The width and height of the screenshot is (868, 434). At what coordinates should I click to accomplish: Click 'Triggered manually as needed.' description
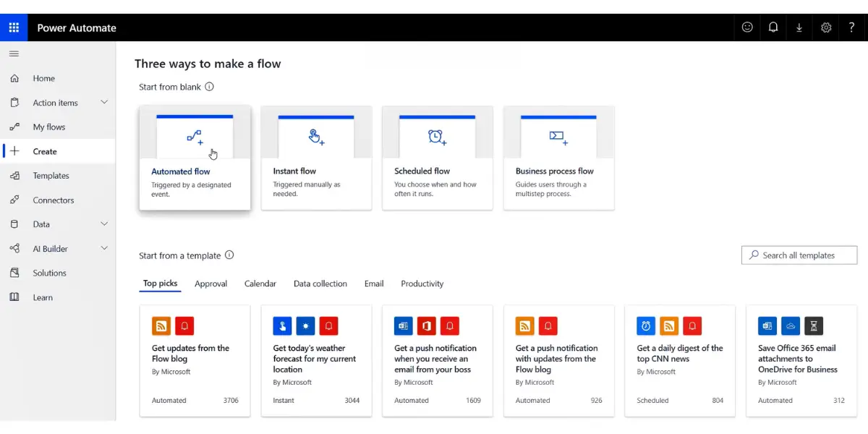point(307,189)
